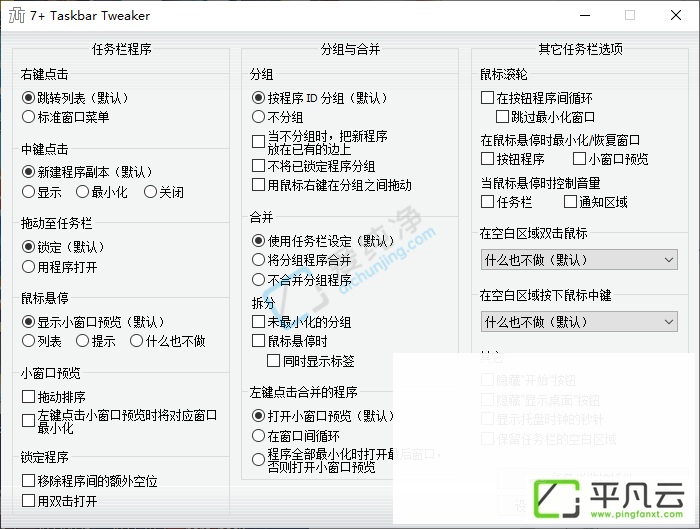Viewport: 700px width, 529px height.
Task: Select 程序全部最小化时打开最后窗口 radio option
Action: point(258,460)
